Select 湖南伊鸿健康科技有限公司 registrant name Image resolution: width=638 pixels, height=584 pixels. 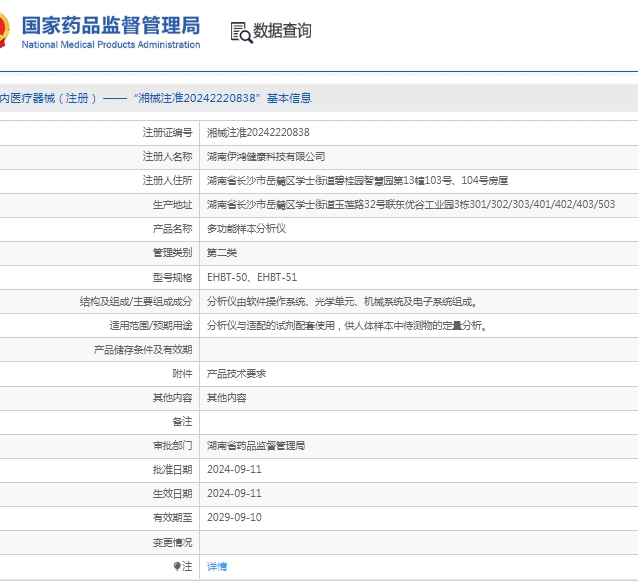point(266,157)
